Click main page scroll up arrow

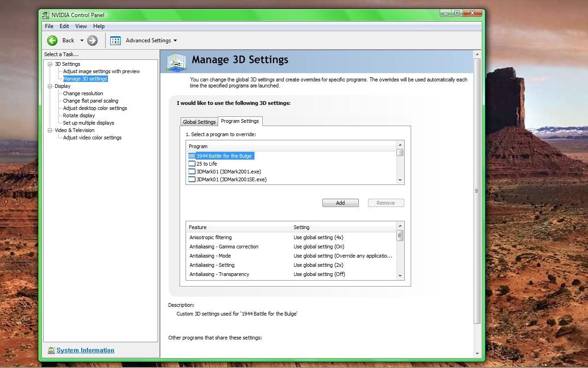click(477, 54)
